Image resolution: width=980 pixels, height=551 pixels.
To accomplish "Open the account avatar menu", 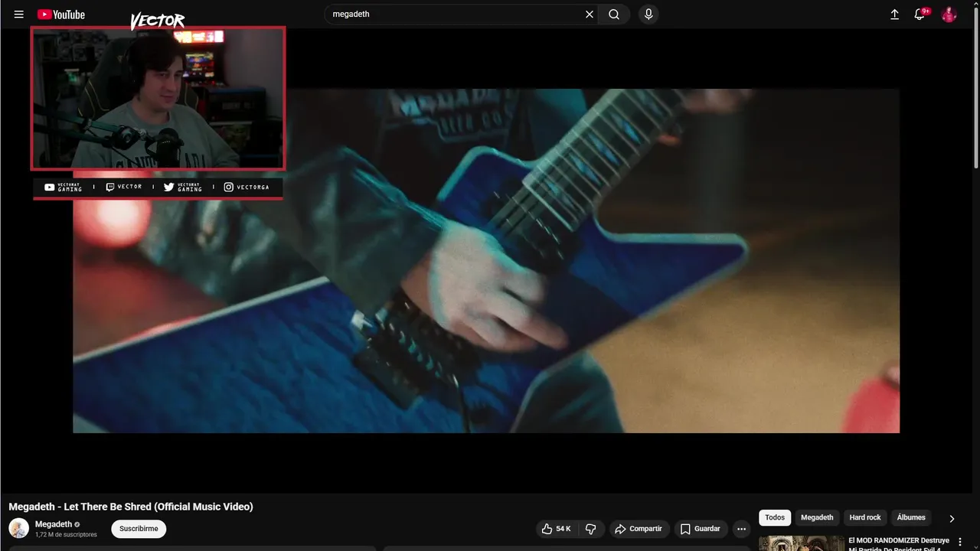I will 949,15.
